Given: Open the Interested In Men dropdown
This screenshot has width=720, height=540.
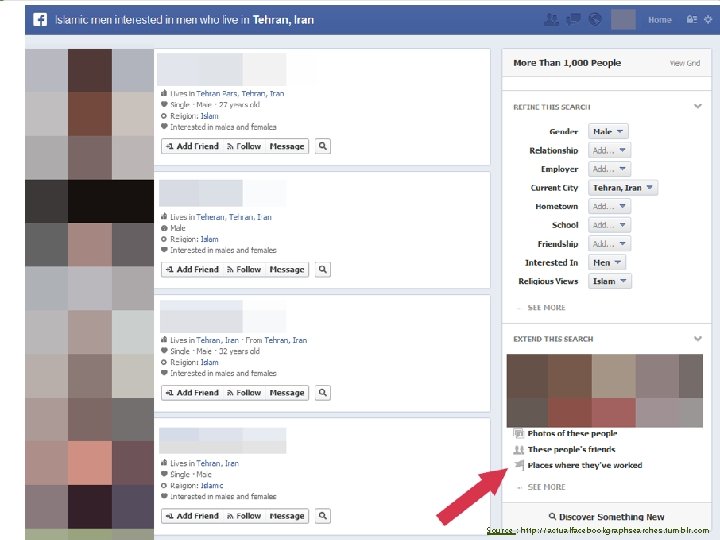Looking at the screenshot, I should point(607,262).
